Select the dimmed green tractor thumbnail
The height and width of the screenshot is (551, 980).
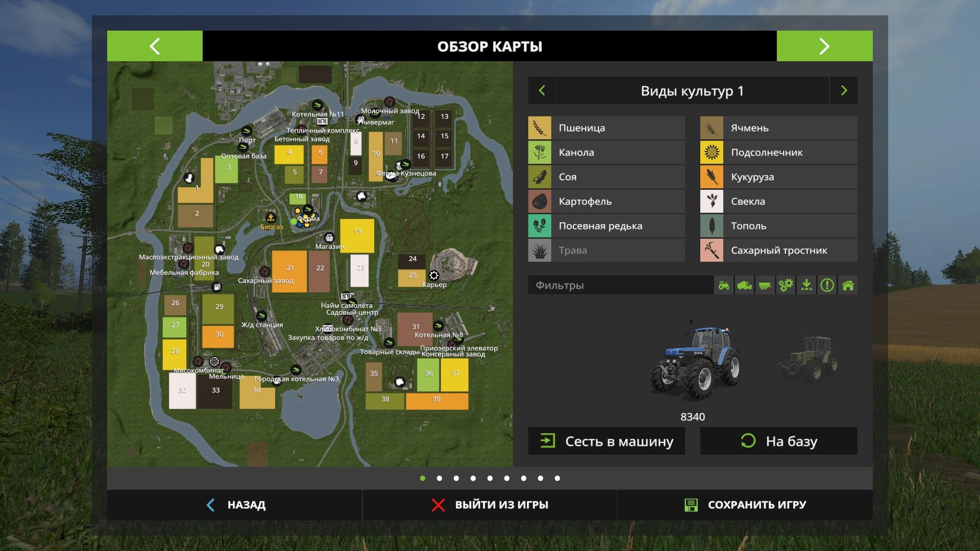click(808, 359)
